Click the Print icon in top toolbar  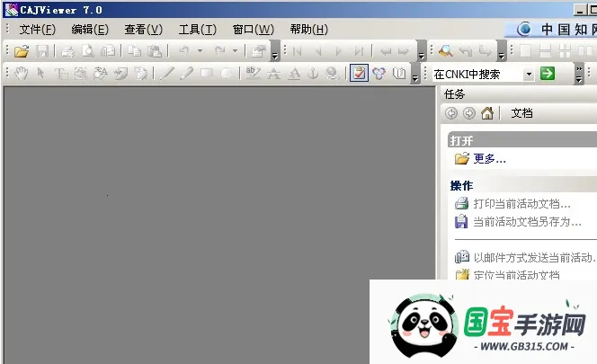point(68,50)
